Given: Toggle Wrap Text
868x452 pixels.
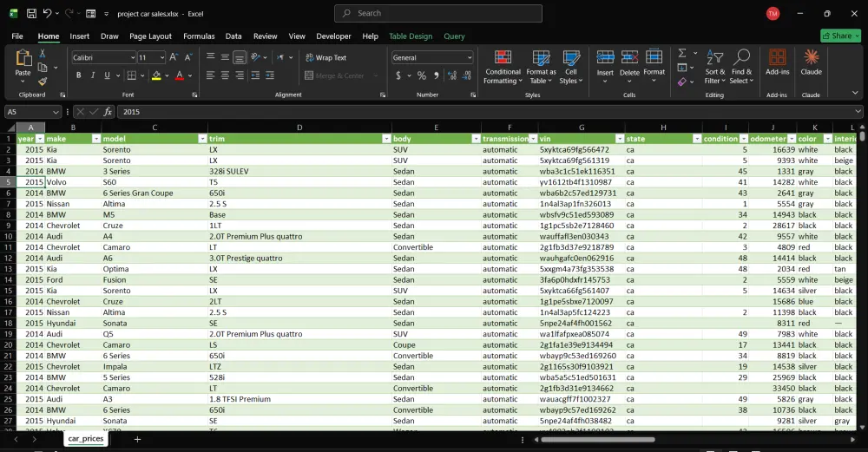Looking at the screenshot, I should pyautogui.click(x=326, y=57).
